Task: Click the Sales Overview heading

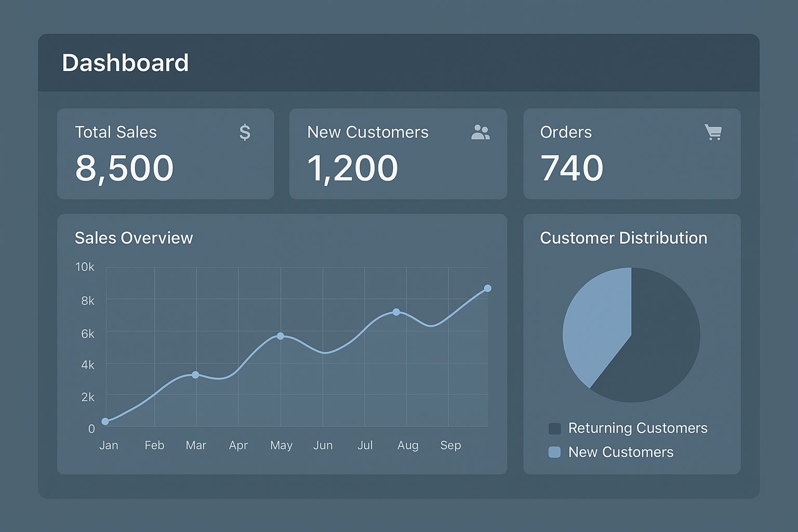Action: coord(134,238)
